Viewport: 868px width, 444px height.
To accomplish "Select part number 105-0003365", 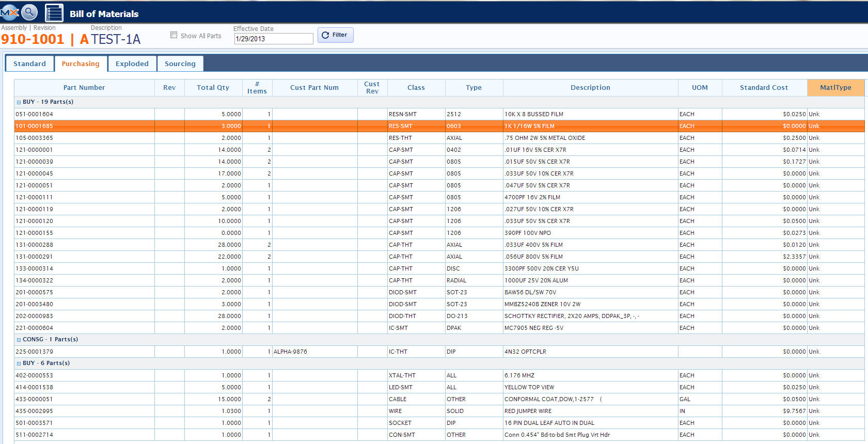I will pyautogui.click(x=35, y=138).
